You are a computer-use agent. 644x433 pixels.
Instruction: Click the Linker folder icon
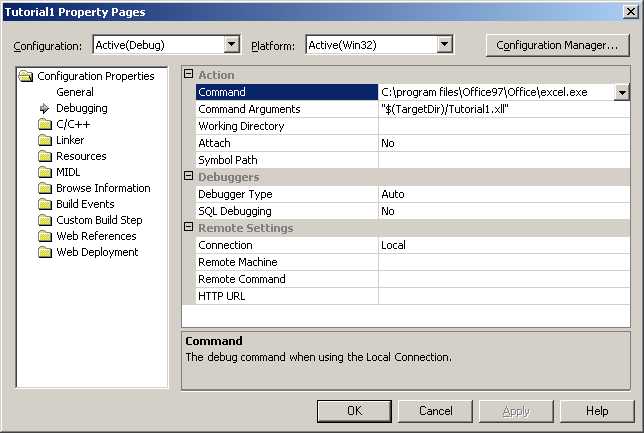point(45,140)
